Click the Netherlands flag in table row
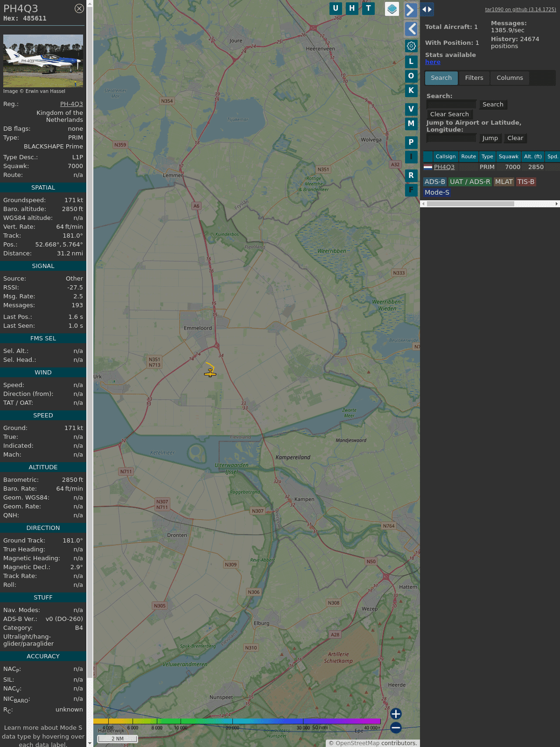Viewport: 560px width, 747px height. point(428,167)
